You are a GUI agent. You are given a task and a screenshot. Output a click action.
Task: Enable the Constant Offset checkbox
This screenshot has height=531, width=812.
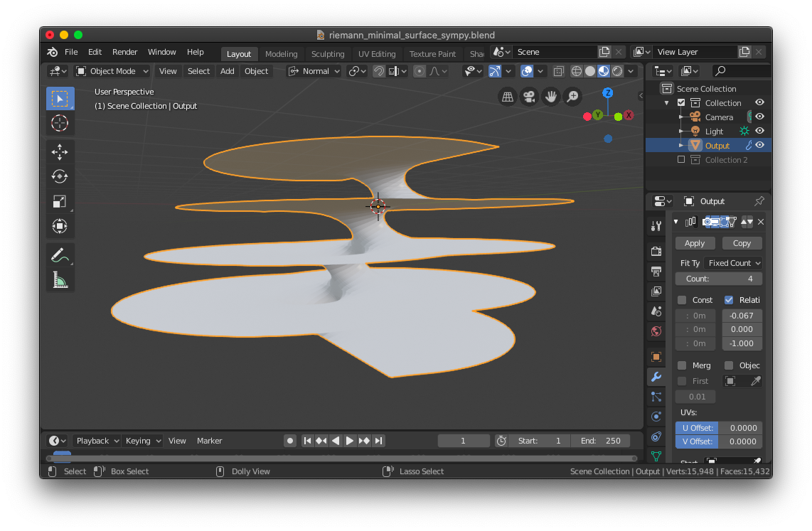click(680, 299)
